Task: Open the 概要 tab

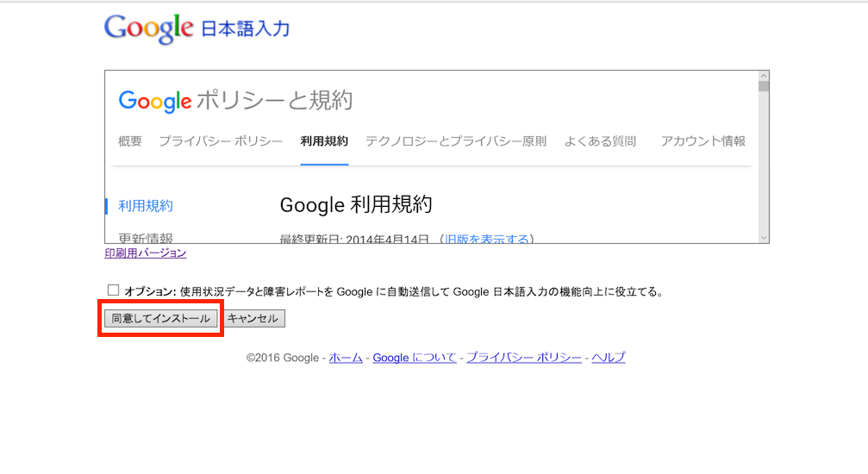Action: point(130,141)
